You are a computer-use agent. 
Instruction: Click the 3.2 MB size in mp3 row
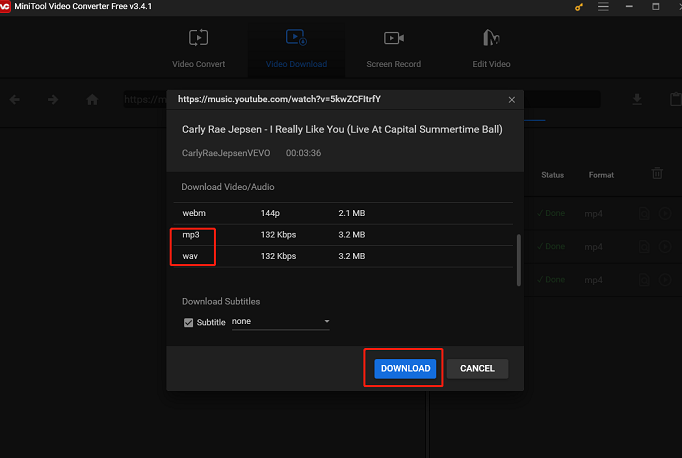point(351,235)
